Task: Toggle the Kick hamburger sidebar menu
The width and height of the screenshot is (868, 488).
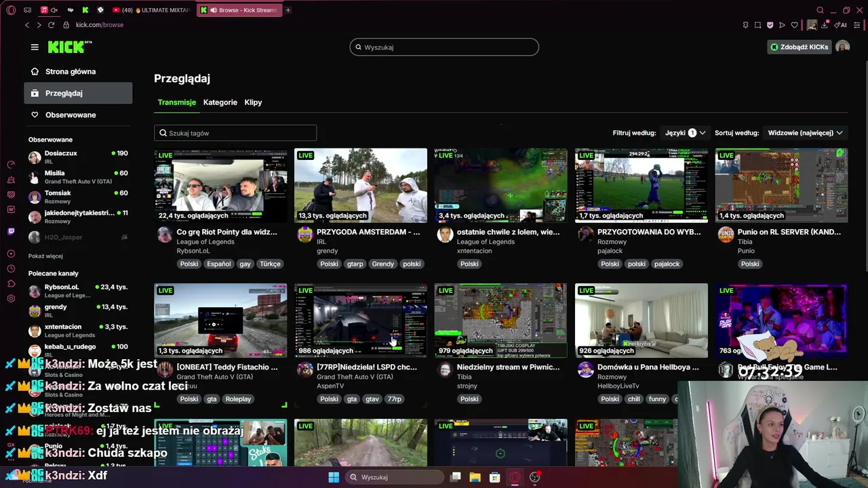Action: click(35, 47)
